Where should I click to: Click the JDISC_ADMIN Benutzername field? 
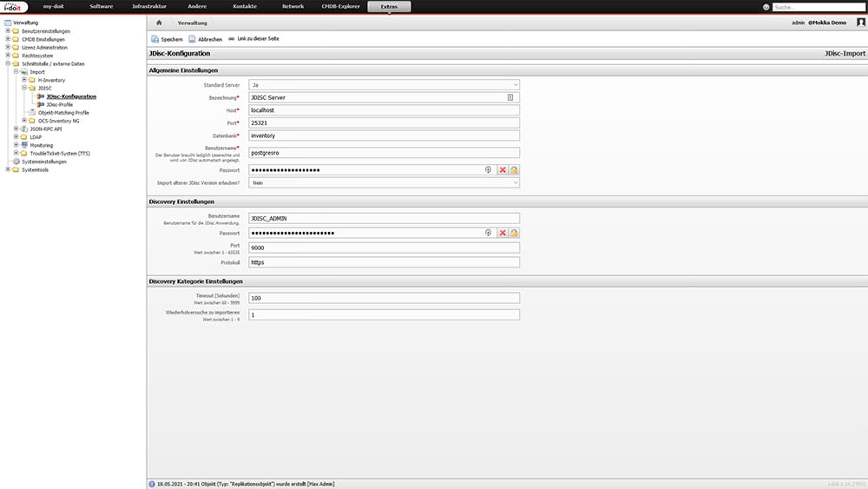click(385, 218)
